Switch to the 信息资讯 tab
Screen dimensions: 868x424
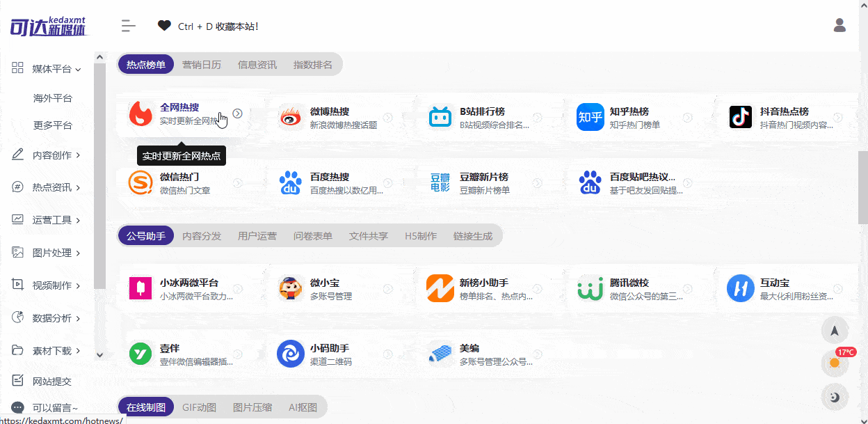257,65
